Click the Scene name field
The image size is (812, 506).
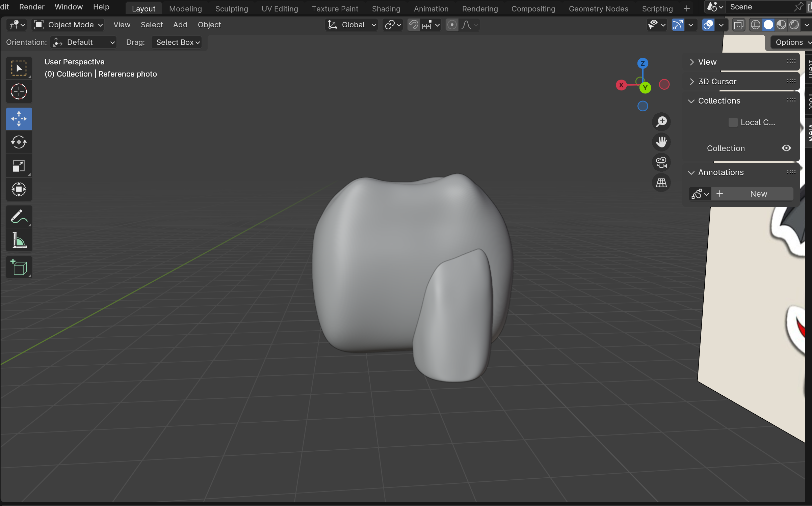pos(759,7)
